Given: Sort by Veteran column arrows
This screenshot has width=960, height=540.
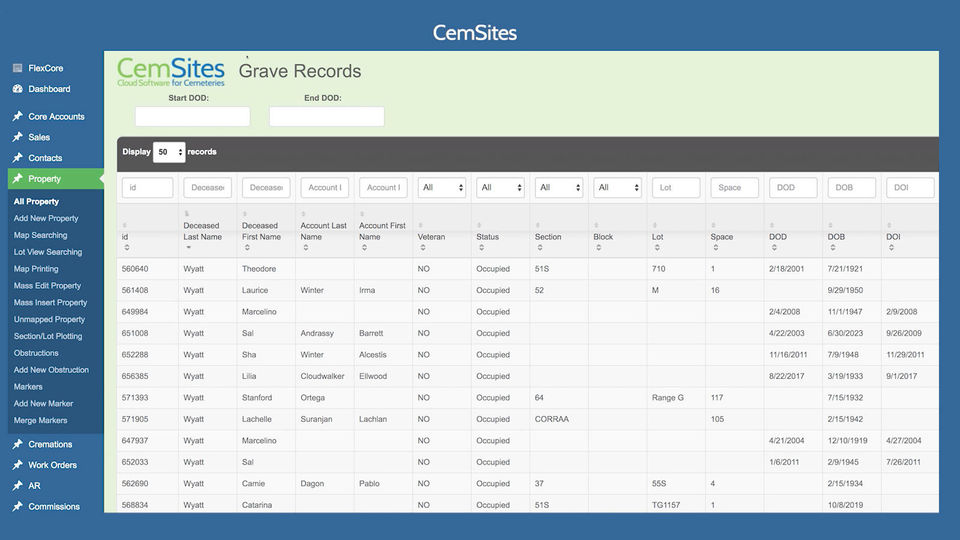Looking at the screenshot, I should [422, 248].
